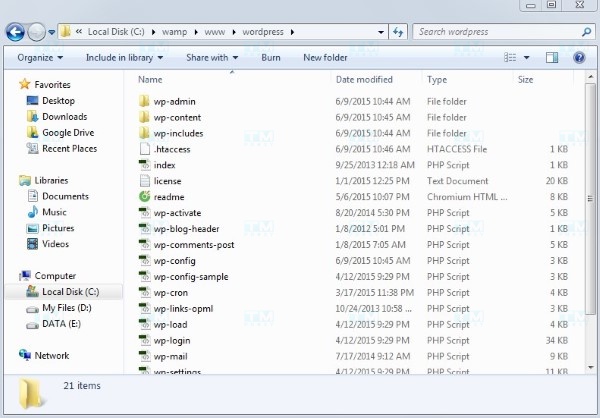Open the Organize dropdown menu

pos(39,58)
